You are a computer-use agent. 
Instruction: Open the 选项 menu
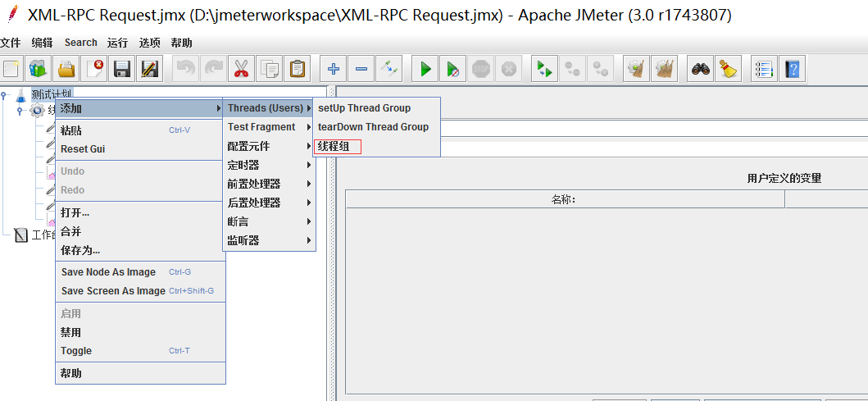click(149, 43)
